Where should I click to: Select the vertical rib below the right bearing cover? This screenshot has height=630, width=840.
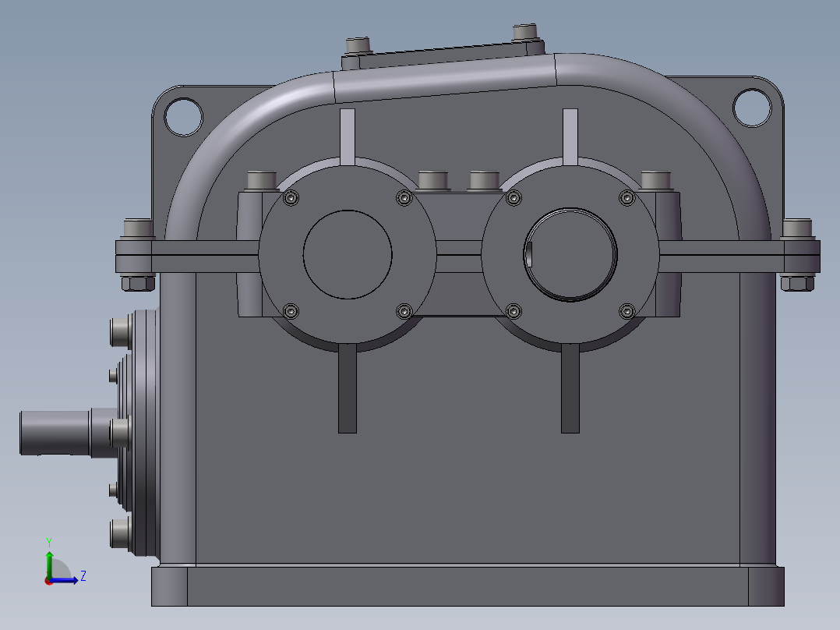[571, 390]
